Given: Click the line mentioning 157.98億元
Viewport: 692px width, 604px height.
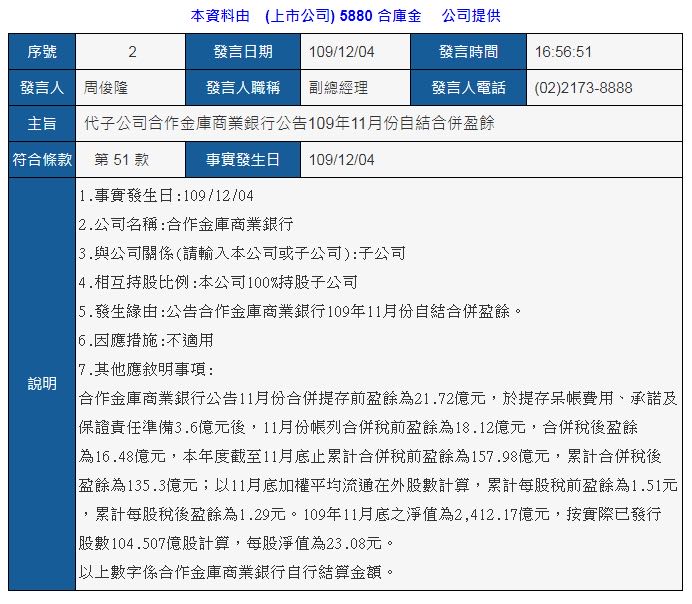Looking at the screenshot, I should click(x=370, y=456).
